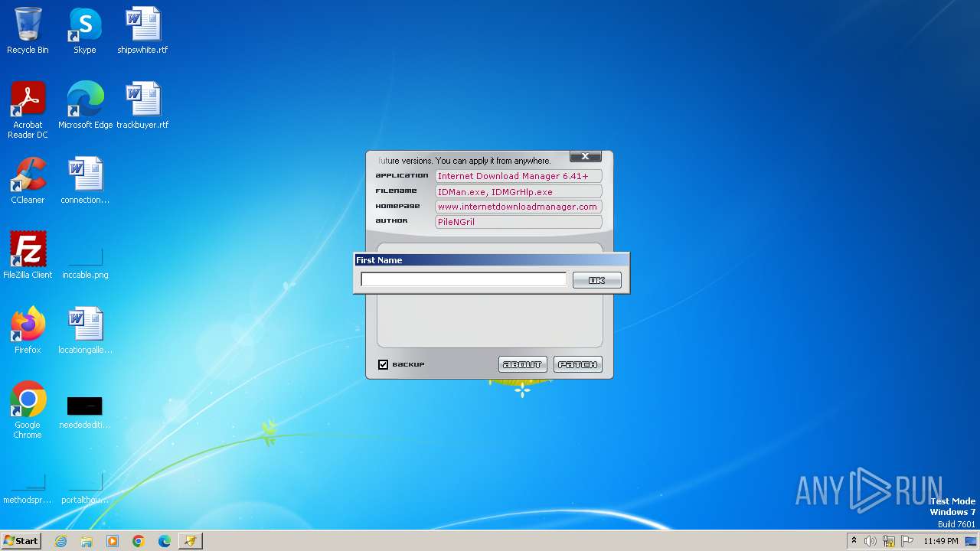Select the methodspr desktop file
The image size is (980, 551).
(28, 488)
